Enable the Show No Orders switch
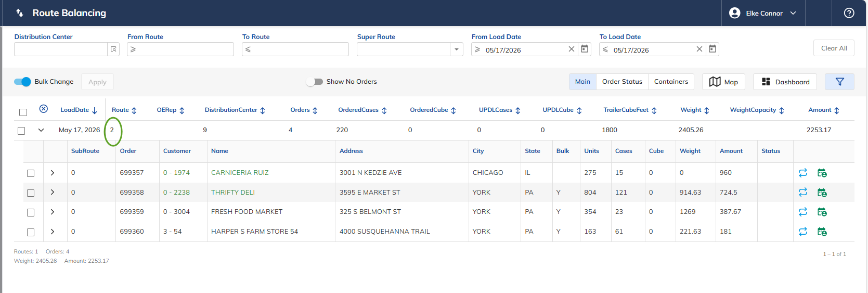Viewport: 868px width, 293px height. pos(314,82)
